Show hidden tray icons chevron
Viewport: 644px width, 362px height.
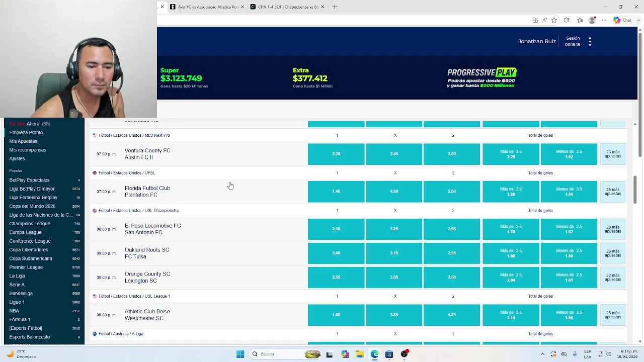[x=542, y=354]
